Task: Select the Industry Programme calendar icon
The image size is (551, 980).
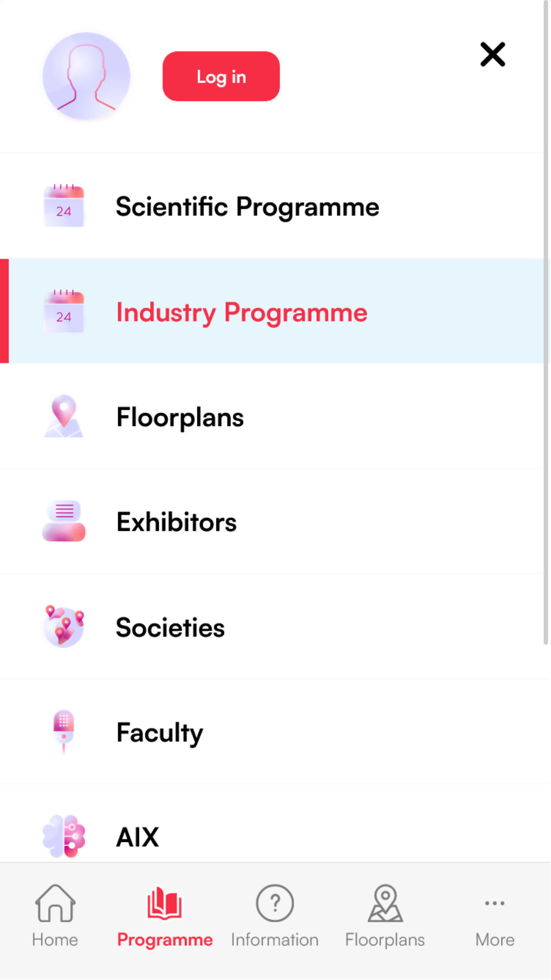Action: click(64, 311)
